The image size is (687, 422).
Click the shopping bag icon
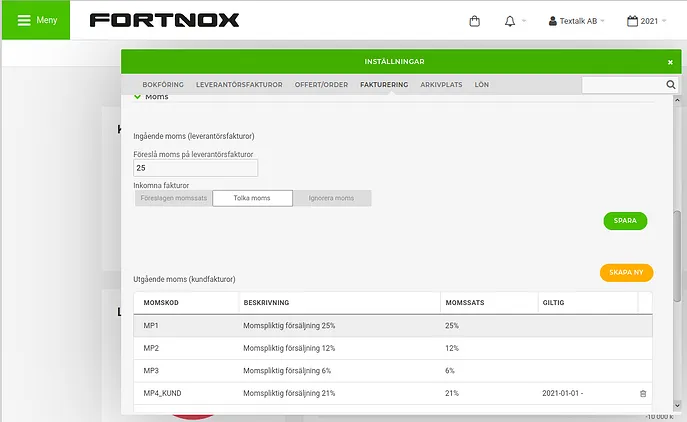(475, 21)
